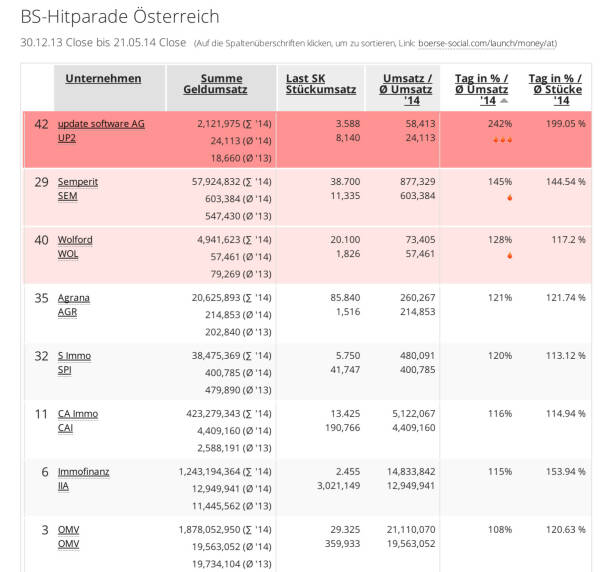Open the Semperit company link
The image size is (600, 572).
78,182
